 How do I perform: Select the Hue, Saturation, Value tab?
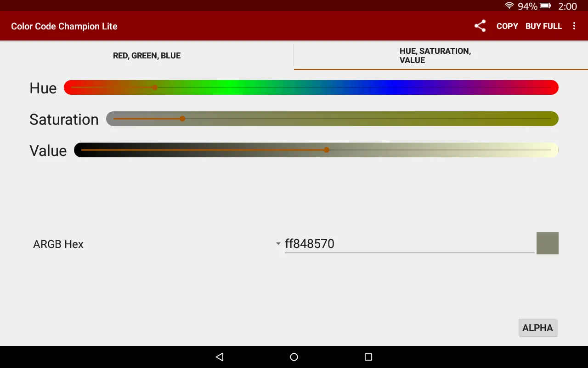click(441, 56)
